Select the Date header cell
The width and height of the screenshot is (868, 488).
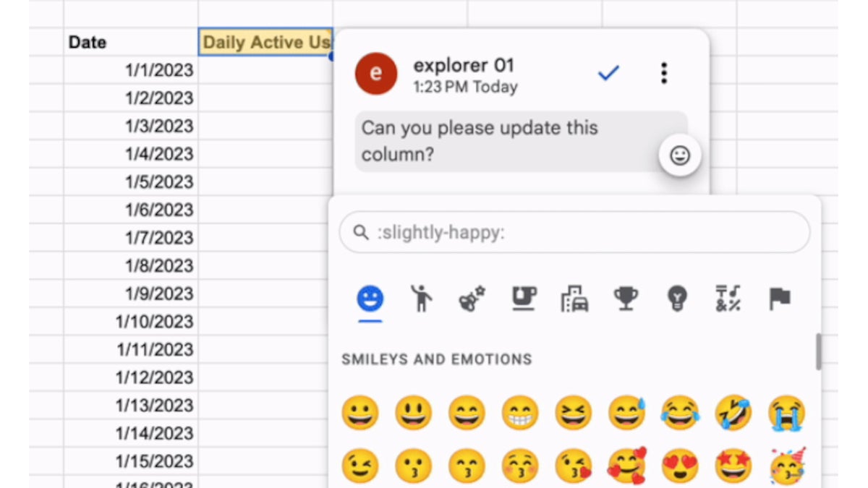(x=131, y=42)
